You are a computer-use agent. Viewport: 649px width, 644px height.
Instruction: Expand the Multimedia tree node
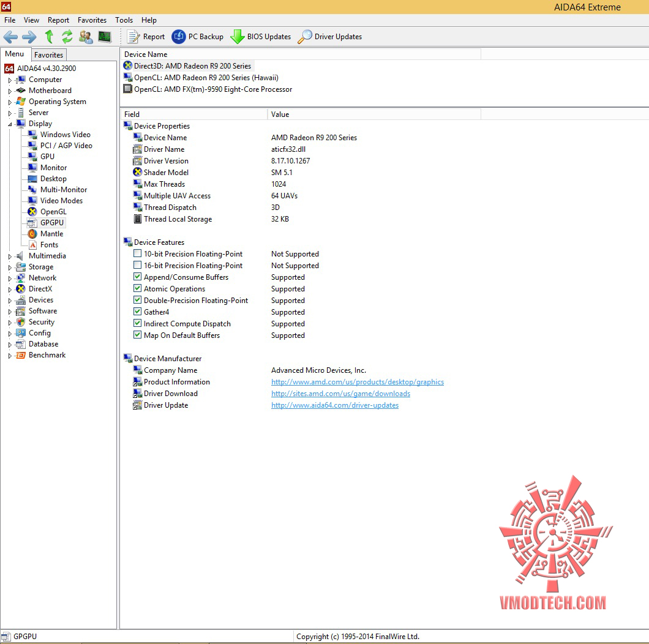click(10, 256)
